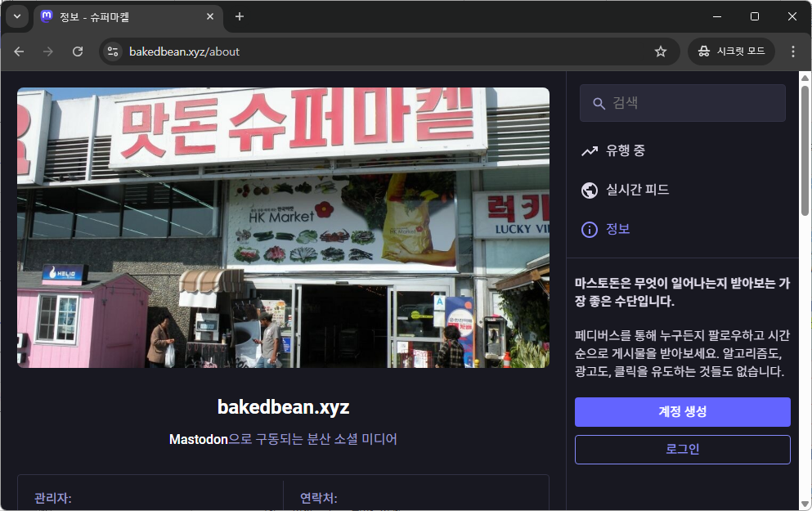Click the browser reload icon
The image size is (812, 511).
(78, 52)
